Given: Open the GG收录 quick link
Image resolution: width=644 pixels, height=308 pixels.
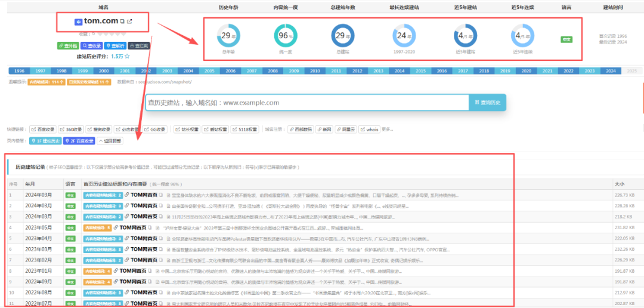Looking at the screenshot, I should [x=154, y=129].
